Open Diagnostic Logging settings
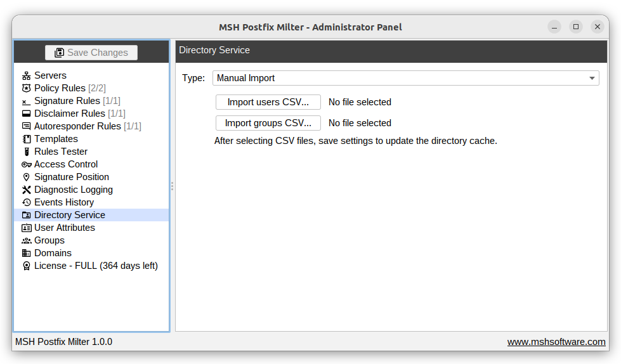This screenshot has width=621, height=364. (74, 190)
